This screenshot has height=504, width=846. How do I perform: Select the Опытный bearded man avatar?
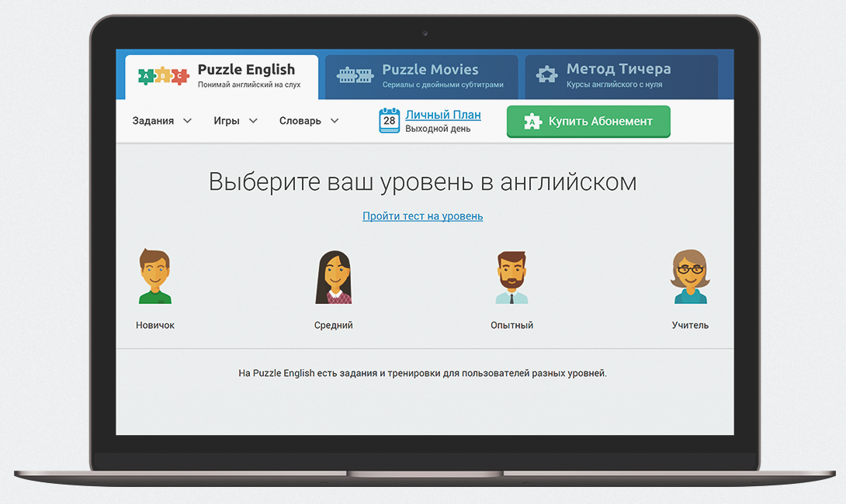click(511, 277)
